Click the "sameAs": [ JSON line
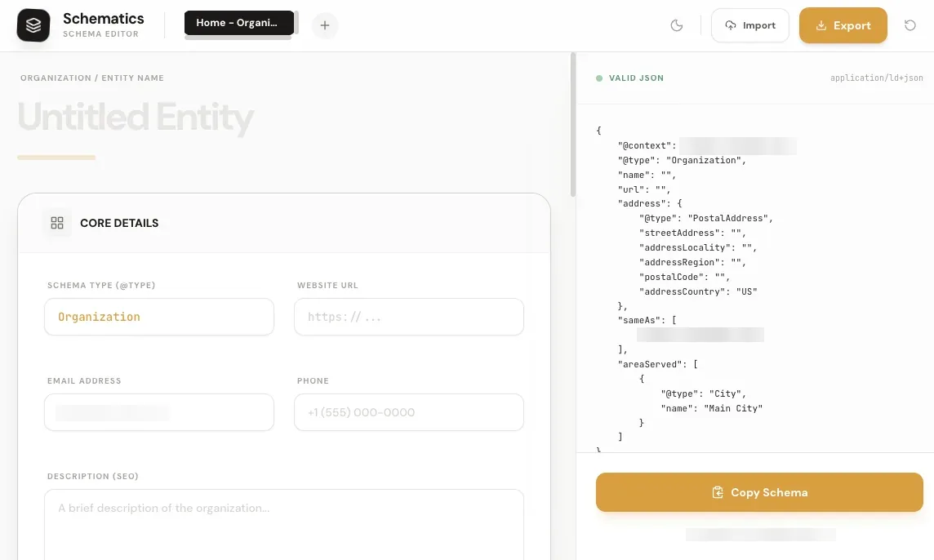The width and height of the screenshot is (934, 560). (x=647, y=321)
